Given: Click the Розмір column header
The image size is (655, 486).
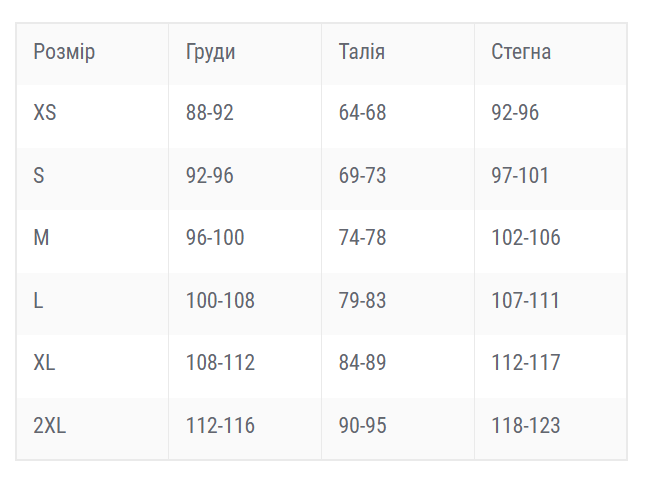Looking at the screenshot, I should 64,53.
